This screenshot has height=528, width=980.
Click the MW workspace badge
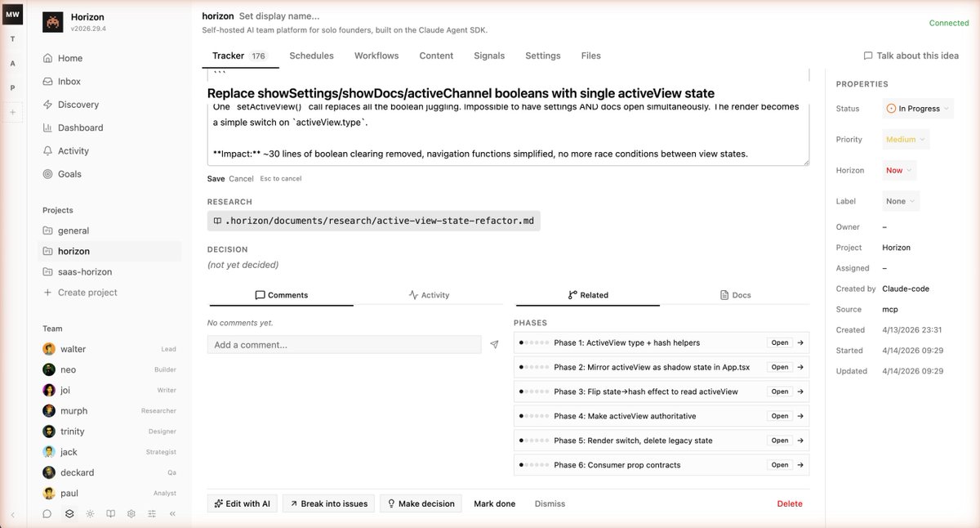point(12,16)
